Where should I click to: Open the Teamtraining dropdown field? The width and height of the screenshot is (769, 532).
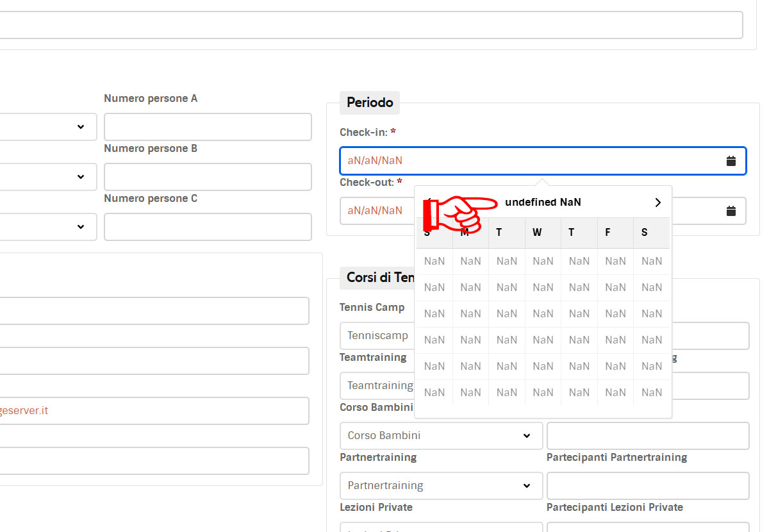coord(378,386)
